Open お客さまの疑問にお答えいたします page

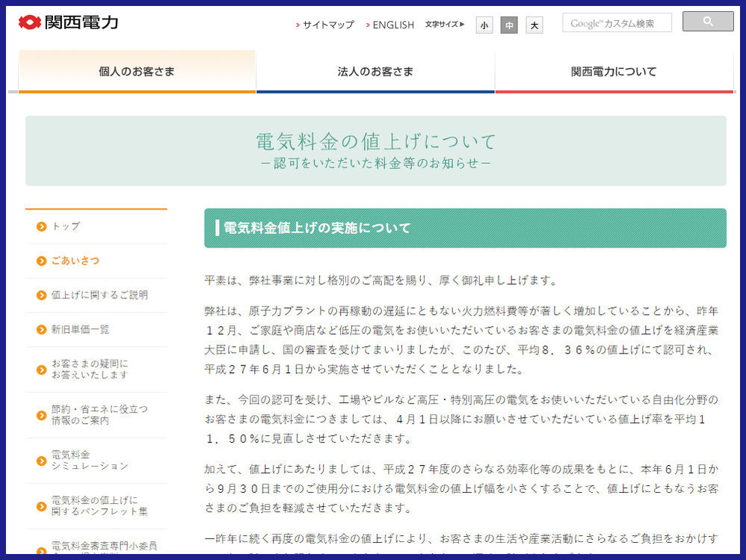tap(90, 369)
